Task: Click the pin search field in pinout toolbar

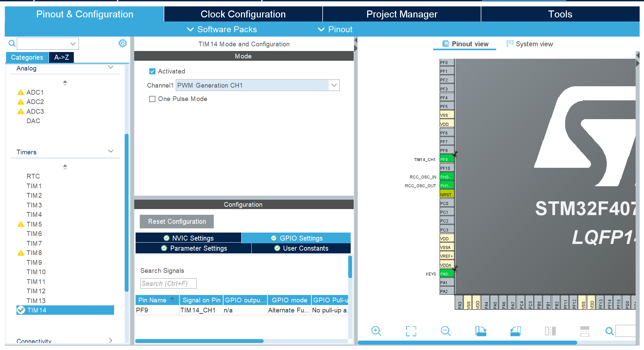Action: point(626,331)
